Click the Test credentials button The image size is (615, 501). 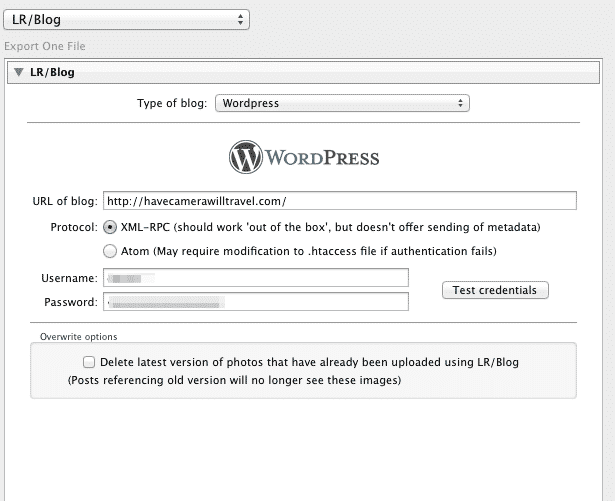coord(495,290)
